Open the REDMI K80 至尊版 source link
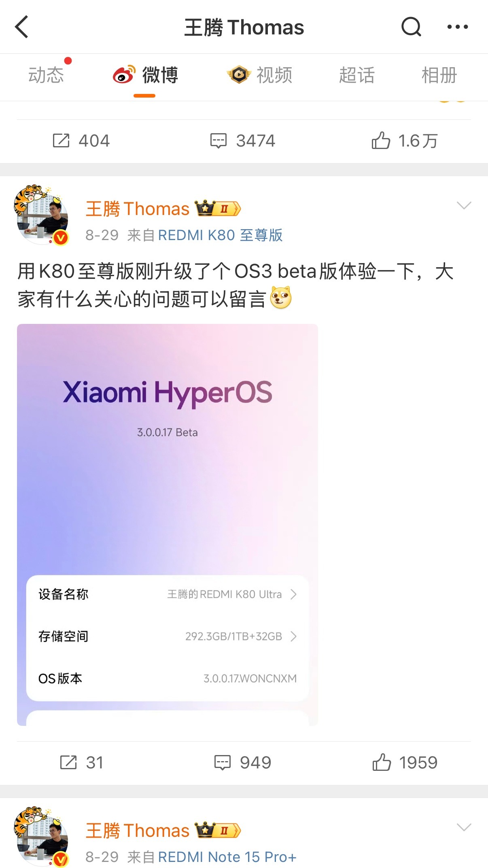Screen dimensions: 488x868 pyautogui.click(x=220, y=235)
